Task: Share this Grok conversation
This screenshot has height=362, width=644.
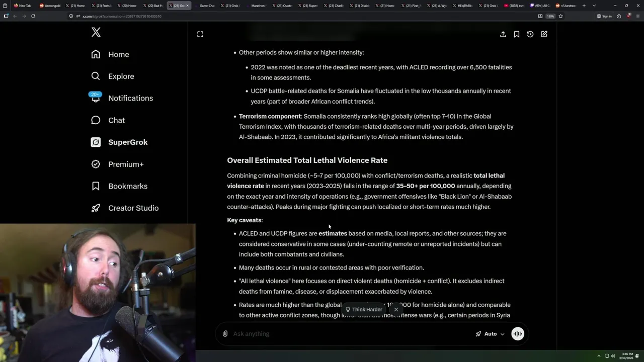Action: [503, 34]
